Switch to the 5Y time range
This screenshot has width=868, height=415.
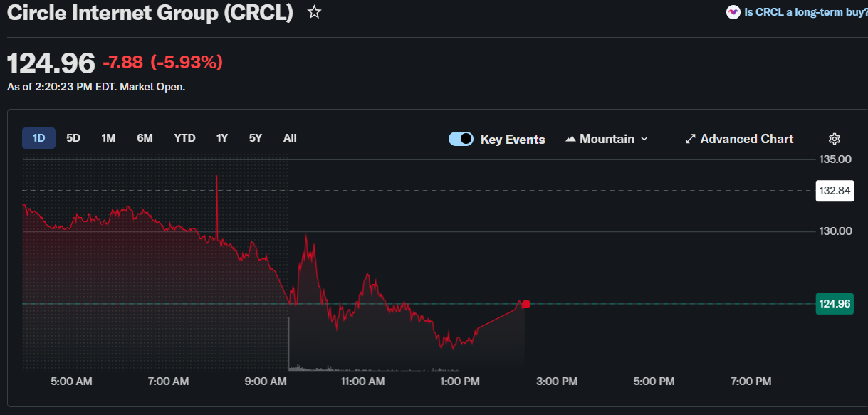[255, 138]
